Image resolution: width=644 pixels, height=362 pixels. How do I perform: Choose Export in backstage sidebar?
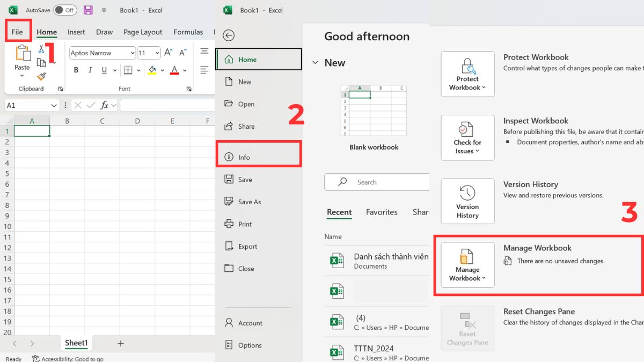pos(259,247)
